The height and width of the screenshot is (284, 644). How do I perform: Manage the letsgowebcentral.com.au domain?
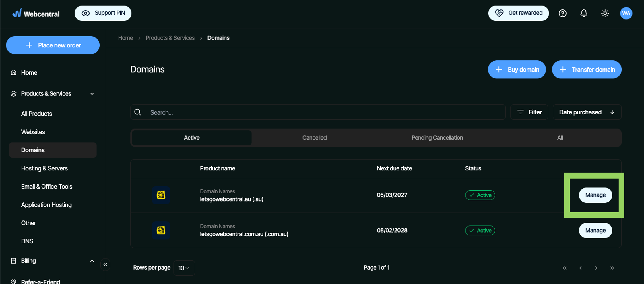[x=595, y=231]
